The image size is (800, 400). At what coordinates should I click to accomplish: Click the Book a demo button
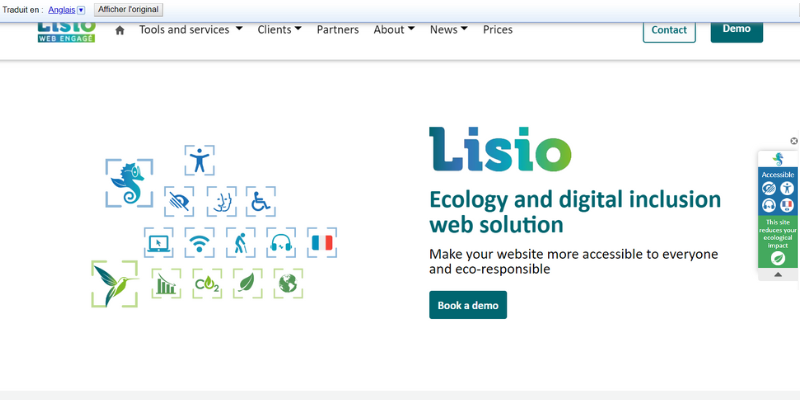[468, 305]
